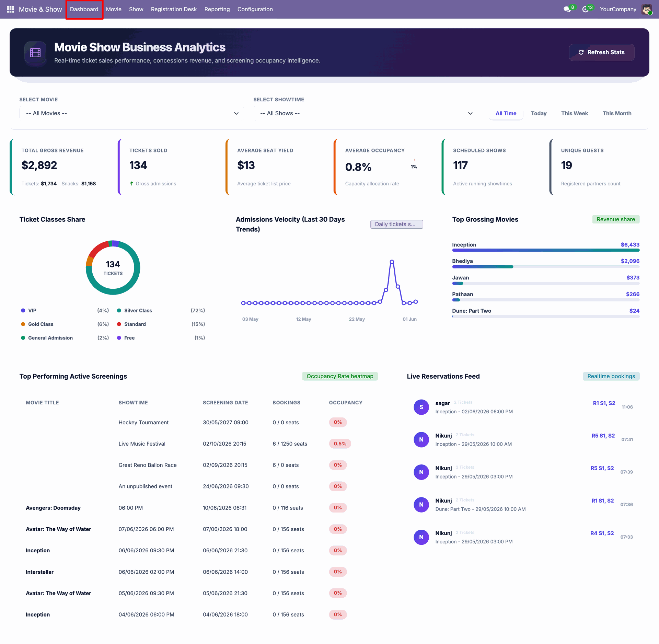Click the Inception revenue progress bar
Viewport: 659px width, 644px height.
point(545,250)
